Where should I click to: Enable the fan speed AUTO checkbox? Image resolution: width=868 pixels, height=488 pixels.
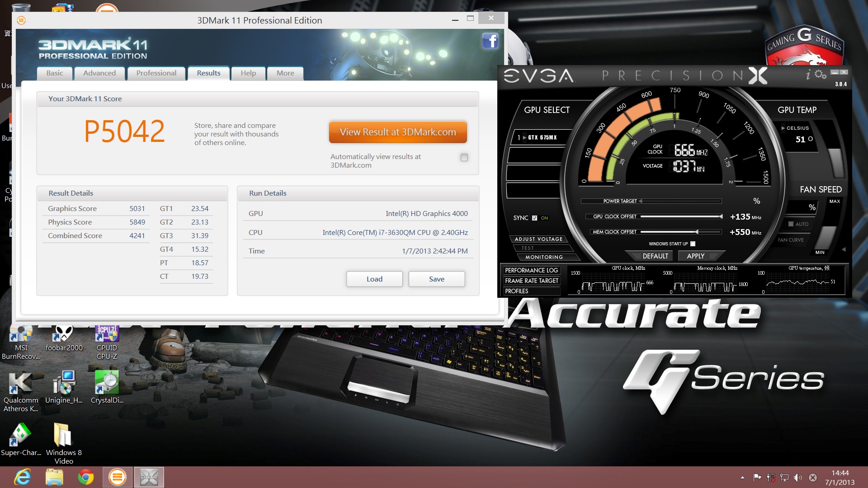[x=791, y=224]
